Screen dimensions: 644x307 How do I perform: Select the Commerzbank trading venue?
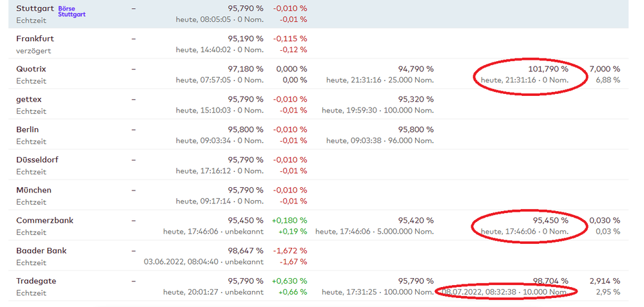(x=44, y=220)
